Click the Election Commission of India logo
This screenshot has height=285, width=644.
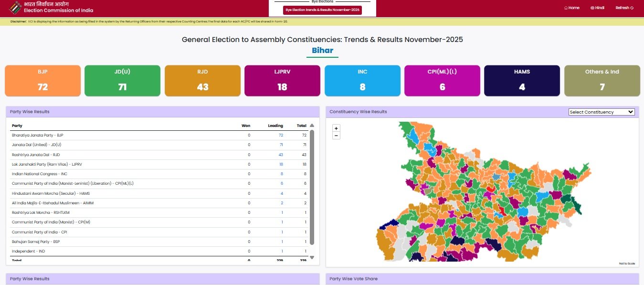click(16, 8)
